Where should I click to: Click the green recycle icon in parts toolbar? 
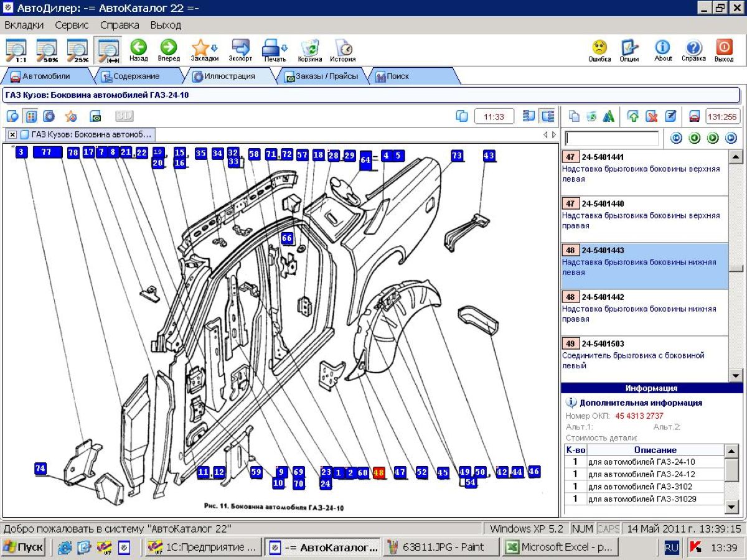pyautogui.click(x=591, y=116)
